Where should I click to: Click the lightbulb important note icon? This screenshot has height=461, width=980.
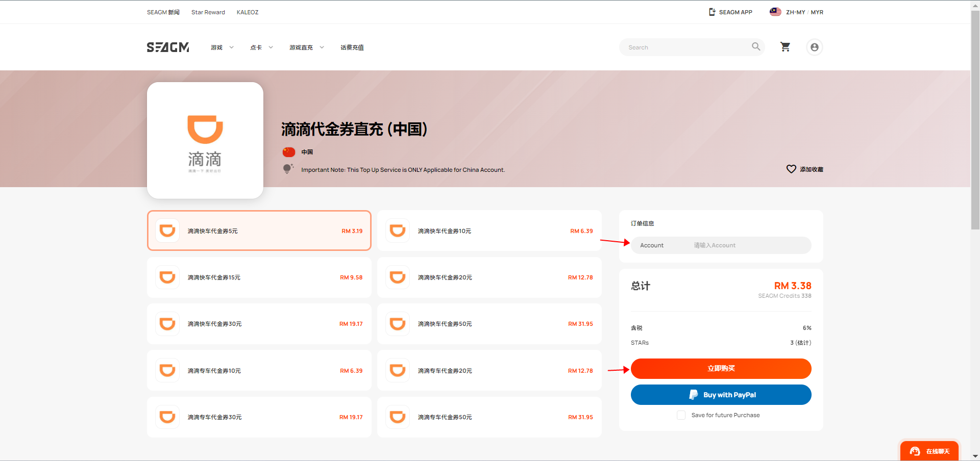point(288,169)
